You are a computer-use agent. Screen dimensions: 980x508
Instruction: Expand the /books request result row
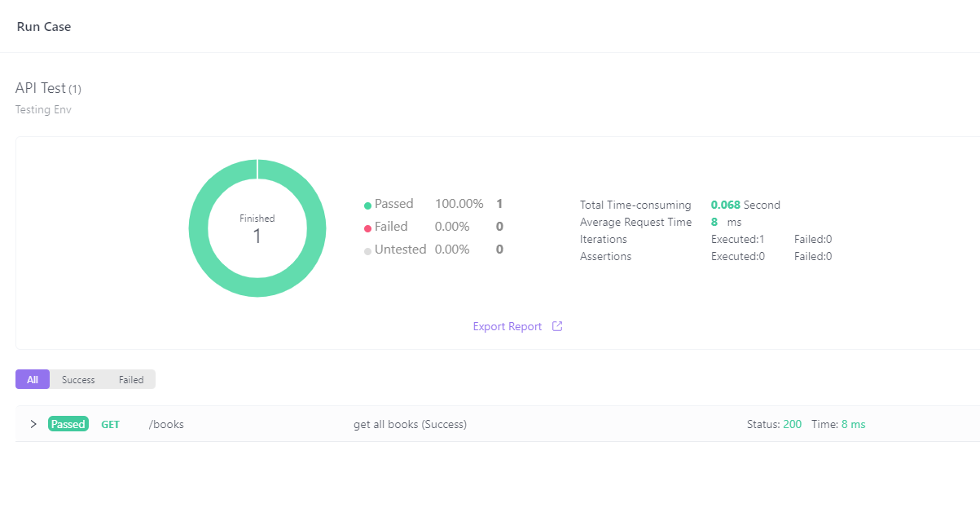(33, 424)
